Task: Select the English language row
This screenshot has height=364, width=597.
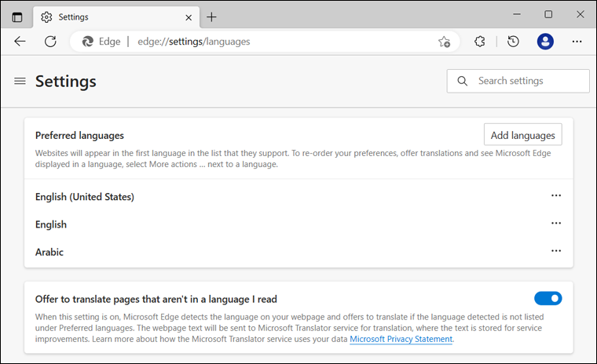Action: click(298, 224)
